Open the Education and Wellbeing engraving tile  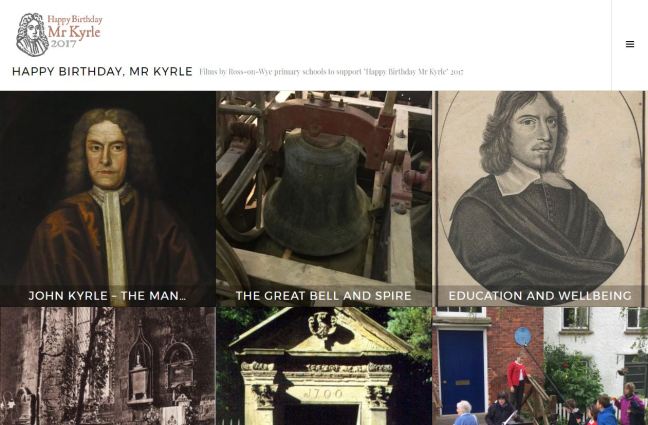(x=540, y=199)
